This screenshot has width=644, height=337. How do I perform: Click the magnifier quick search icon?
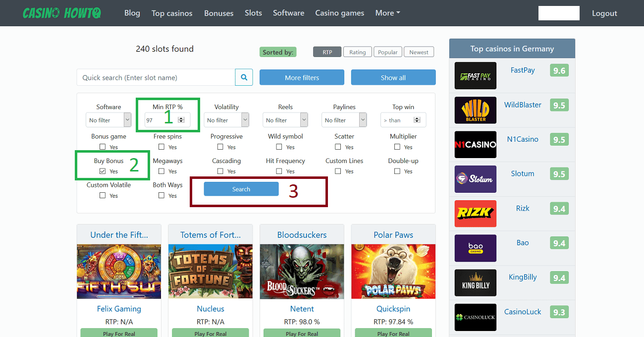click(x=244, y=77)
